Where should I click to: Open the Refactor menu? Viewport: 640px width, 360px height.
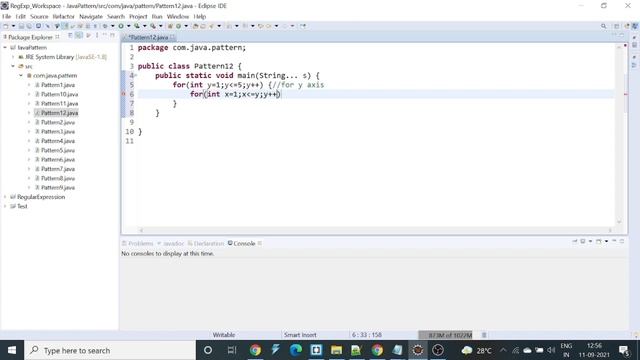point(64,17)
